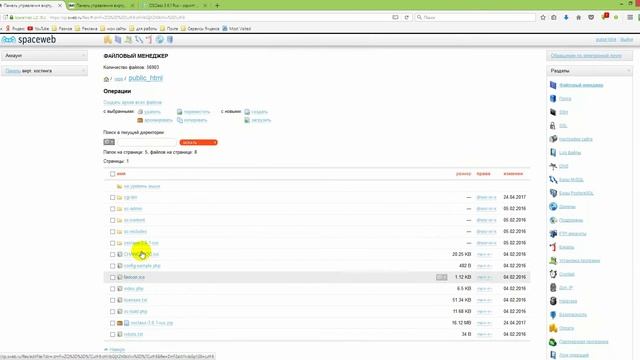Click the delete (удалить) icon under selected operations
This screenshot has width=640, height=360.
140,111
